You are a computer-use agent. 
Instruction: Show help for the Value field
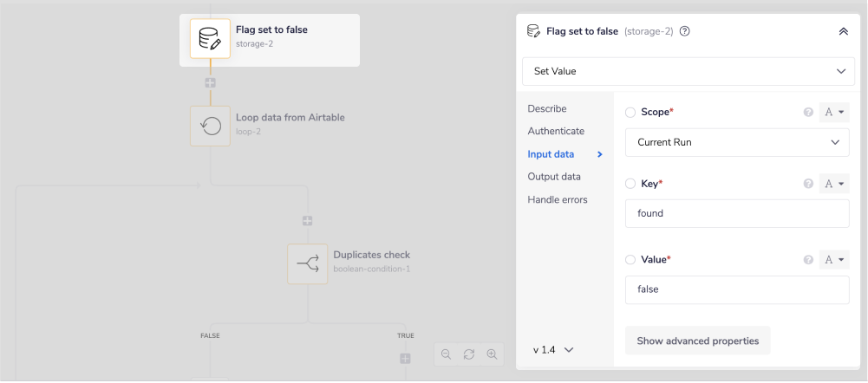pyautogui.click(x=808, y=260)
